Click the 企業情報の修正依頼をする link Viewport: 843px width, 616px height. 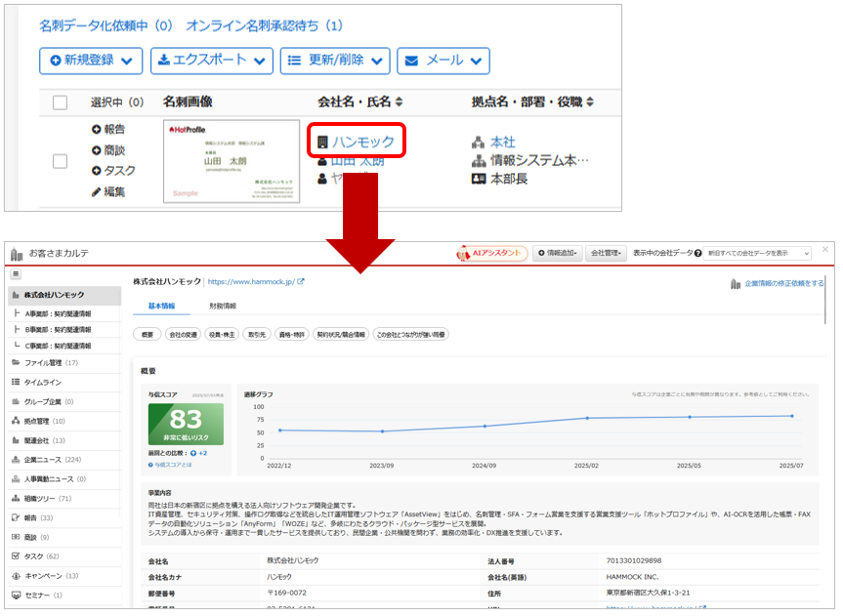[777, 284]
